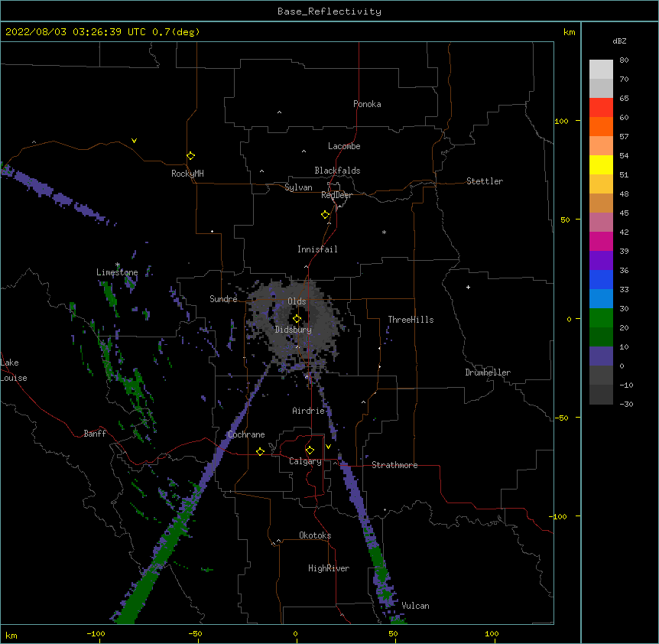The height and width of the screenshot is (644, 659).
Task: Click the Airdrie city label
Action: coord(309,411)
